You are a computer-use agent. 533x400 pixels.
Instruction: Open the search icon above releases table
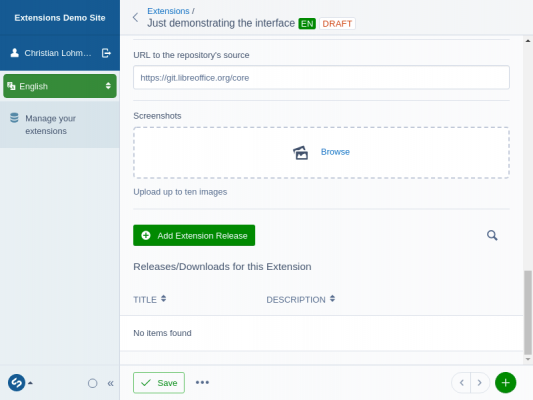pos(492,235)
